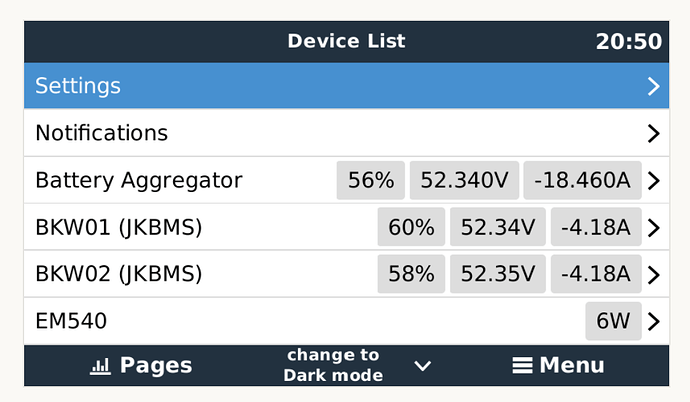The height and width of the screenshot is (402, 690).
Task: Open EM540 details chevron
Action: pyautogui.click(x=653, y=322)
